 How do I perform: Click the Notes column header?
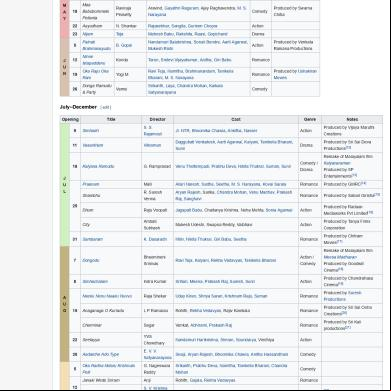352,119
